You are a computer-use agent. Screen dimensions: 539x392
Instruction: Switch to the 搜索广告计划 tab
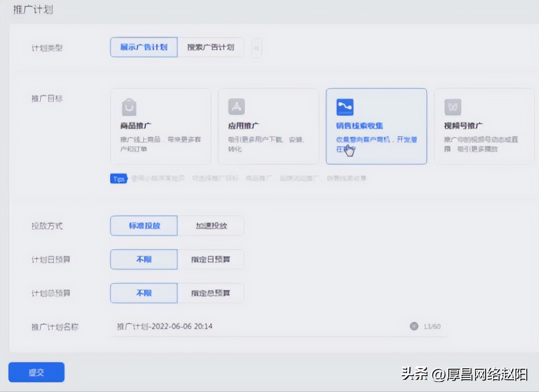click(211, 47)
